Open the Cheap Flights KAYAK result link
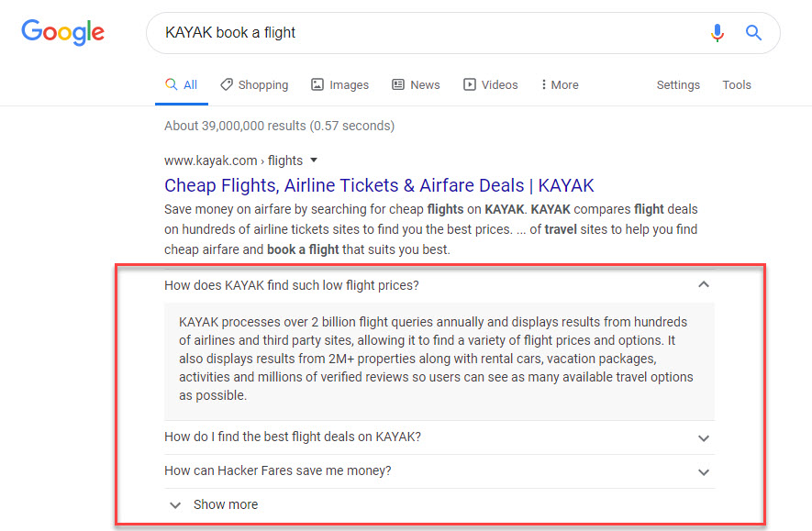Image resolution: width=812 pixels, height=531 pixels. click(379, 185)
